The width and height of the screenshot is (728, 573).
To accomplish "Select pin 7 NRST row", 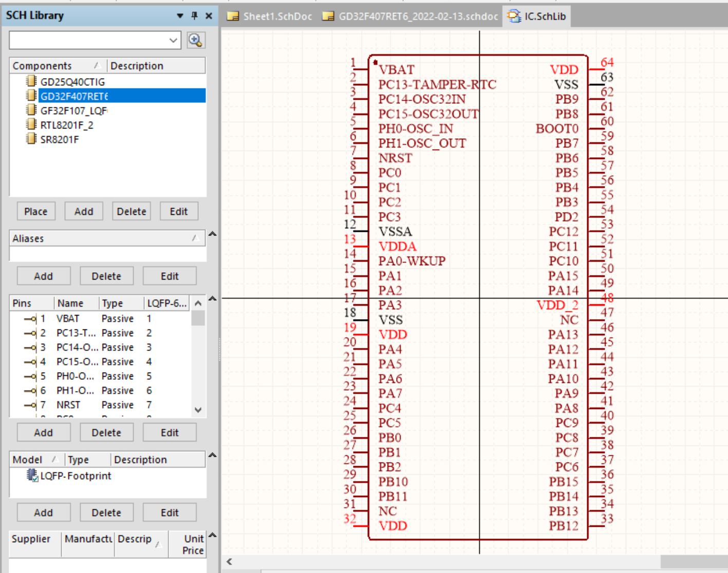I will [x=100, y=405].
